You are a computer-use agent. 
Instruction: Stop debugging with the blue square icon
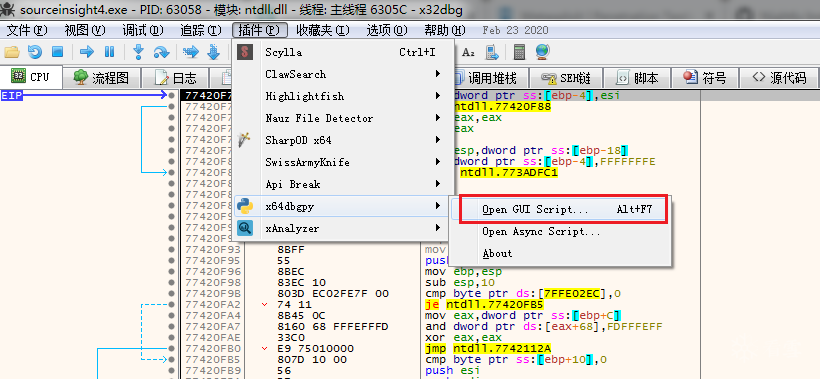57,52
